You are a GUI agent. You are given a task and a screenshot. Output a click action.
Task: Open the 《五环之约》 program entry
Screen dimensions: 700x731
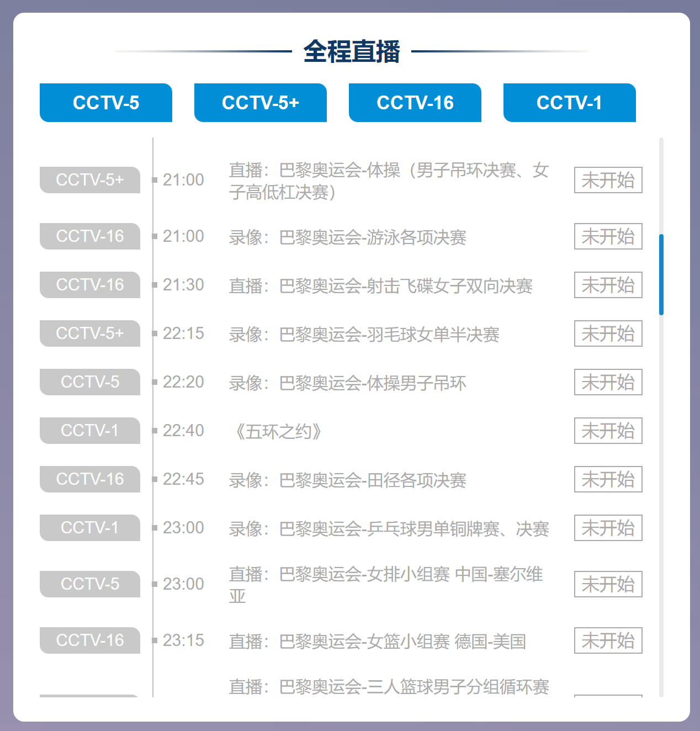278,431
